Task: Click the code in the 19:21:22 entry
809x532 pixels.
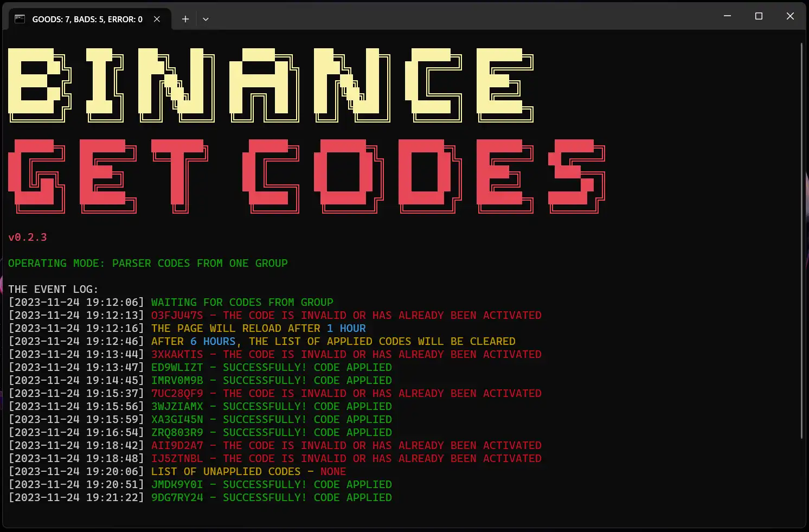Action: [x=177, y=497]
